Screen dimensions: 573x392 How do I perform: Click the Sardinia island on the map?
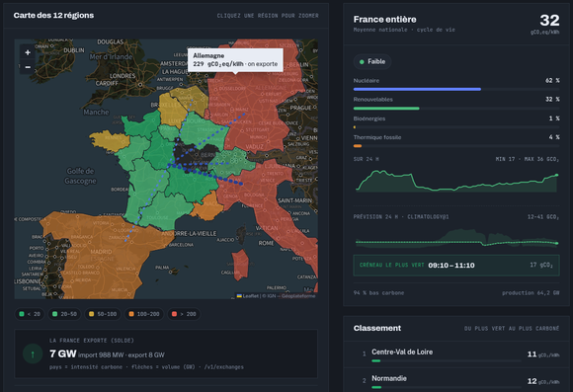pyautogui.click(x=240, y=265)
